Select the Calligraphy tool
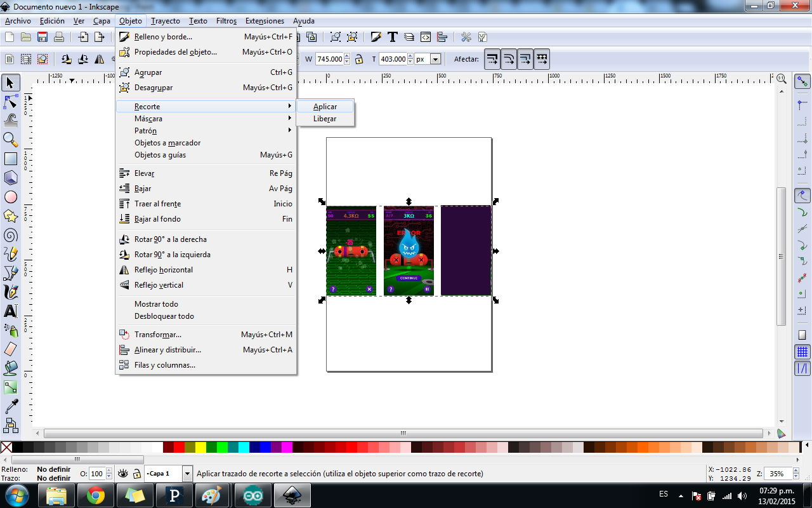Image resolution: width=812 pixels, height=508 pixels. 11,292
